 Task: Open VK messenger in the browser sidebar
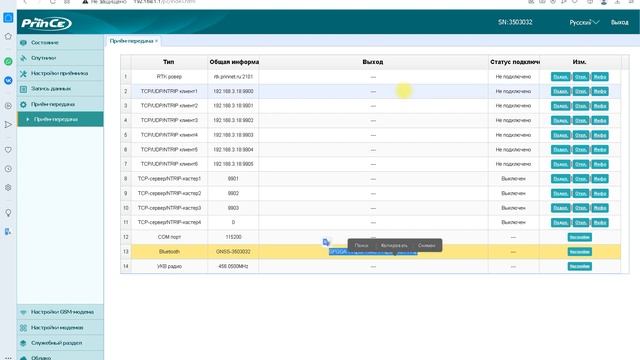pyautogui.click(x=8, y=80)
